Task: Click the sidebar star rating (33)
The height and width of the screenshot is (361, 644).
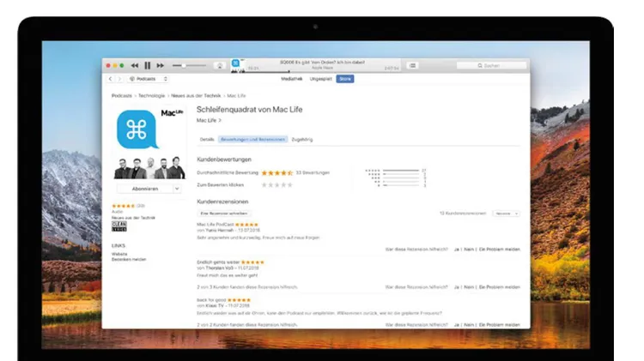Action: [x=128, y=206]
